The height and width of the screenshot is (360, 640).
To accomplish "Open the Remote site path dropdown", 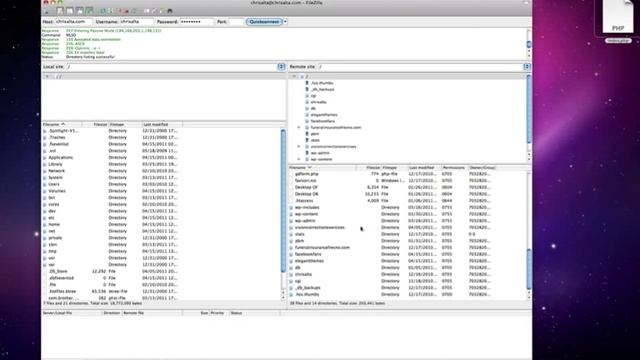I will [x=527, y=67].
